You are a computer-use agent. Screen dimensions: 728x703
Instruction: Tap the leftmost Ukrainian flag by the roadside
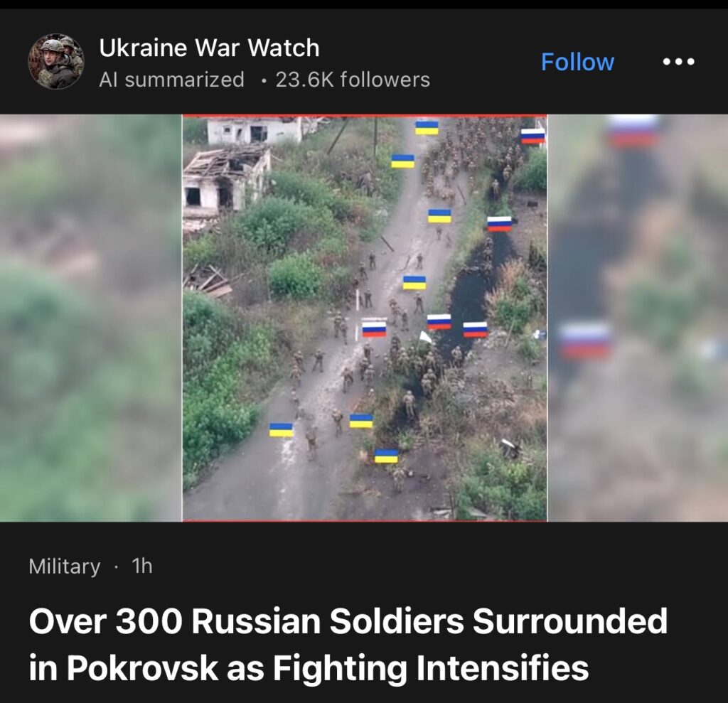(x=282, y=430)
